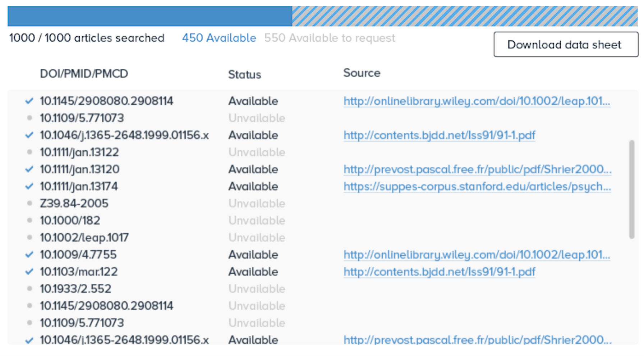Open the contents.bjdd.net link for 10.1103/mar.122

(440, 272)
